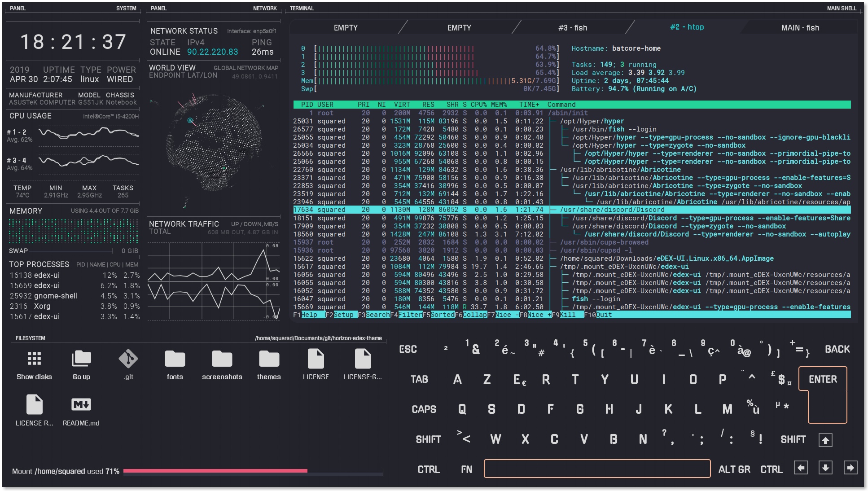Image resolution: width=868 pixels, height=491 pixels.
Task: Switch to the second EMPTY terminal tab
Action: point(459,28)
